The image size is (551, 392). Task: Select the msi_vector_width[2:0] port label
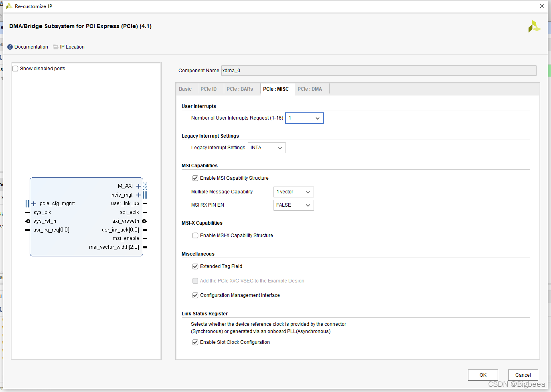coord(114,247)
